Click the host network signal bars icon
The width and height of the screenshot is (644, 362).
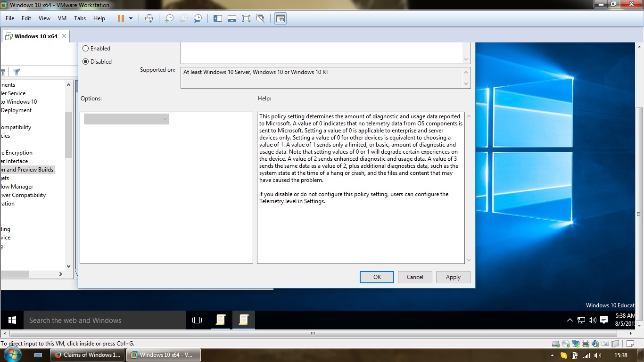click(586, 355)
